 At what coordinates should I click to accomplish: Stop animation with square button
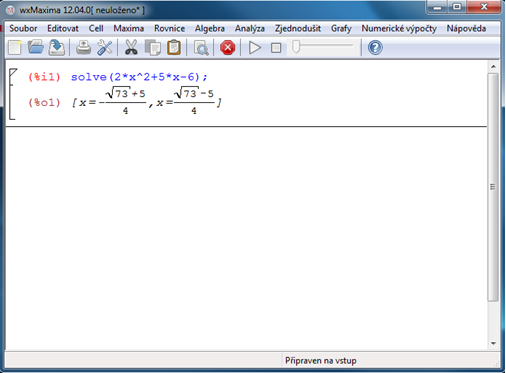[x=276, y=48]
